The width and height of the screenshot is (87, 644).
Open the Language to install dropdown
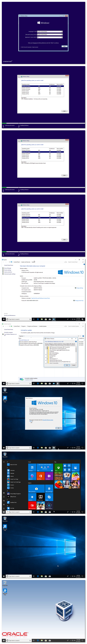[x=50, y=32]
